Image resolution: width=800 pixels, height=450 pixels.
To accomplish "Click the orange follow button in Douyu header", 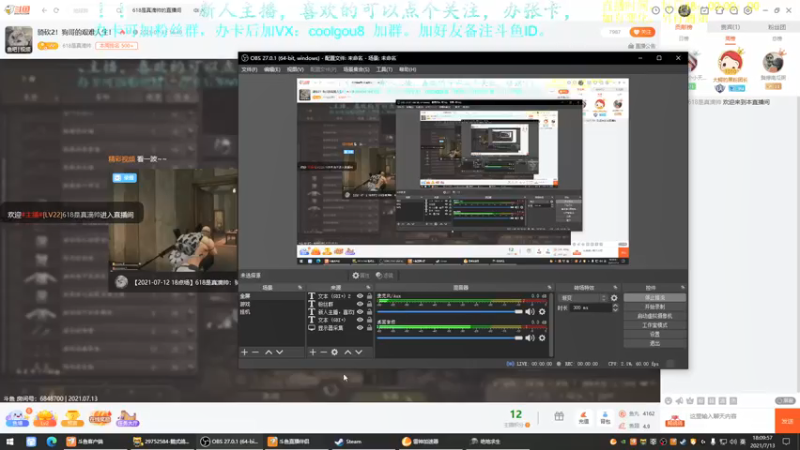I will [x=642, y=32].
